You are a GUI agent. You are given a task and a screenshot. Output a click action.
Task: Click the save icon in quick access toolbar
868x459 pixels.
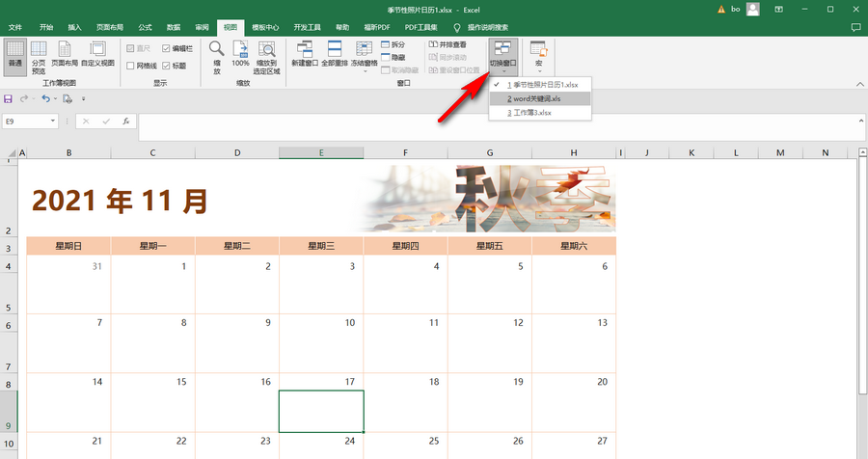(x=9, y=99)
